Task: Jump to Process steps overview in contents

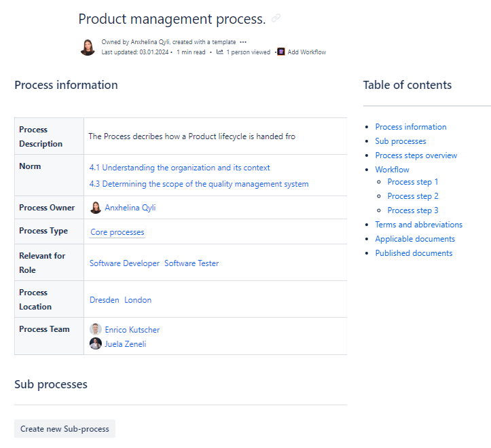Action: click(x=416, y=155)
